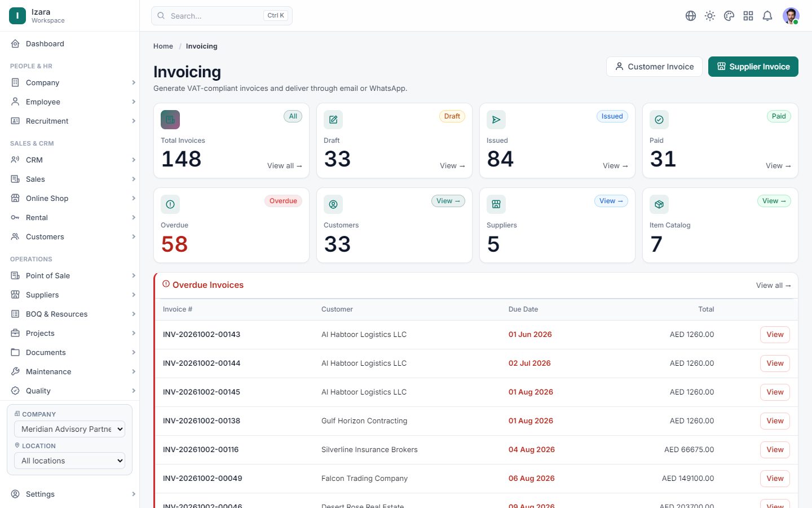
Task: Click the Home breadcrumb
Action: 163,46
